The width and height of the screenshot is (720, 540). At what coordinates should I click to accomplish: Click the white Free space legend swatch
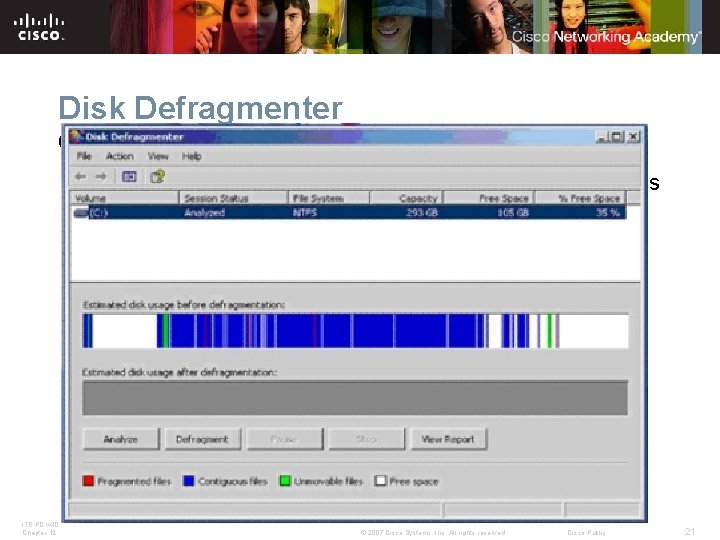[x=380, y=481]
